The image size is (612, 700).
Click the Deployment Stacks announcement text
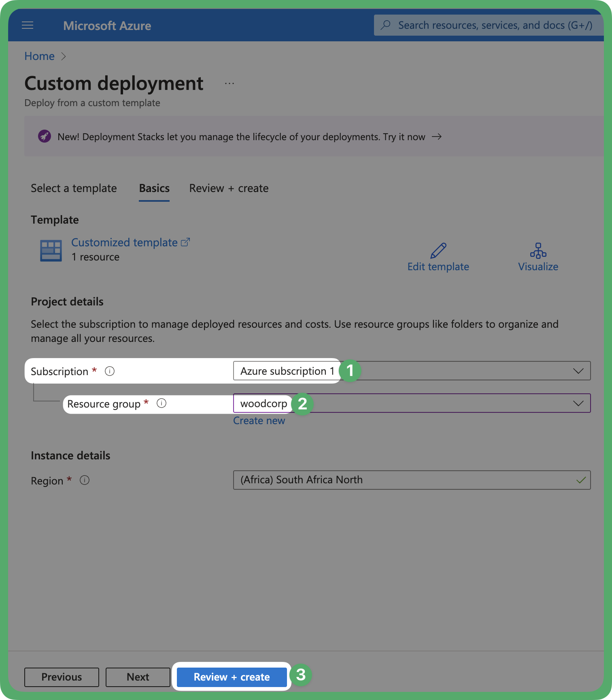point(241,137)
